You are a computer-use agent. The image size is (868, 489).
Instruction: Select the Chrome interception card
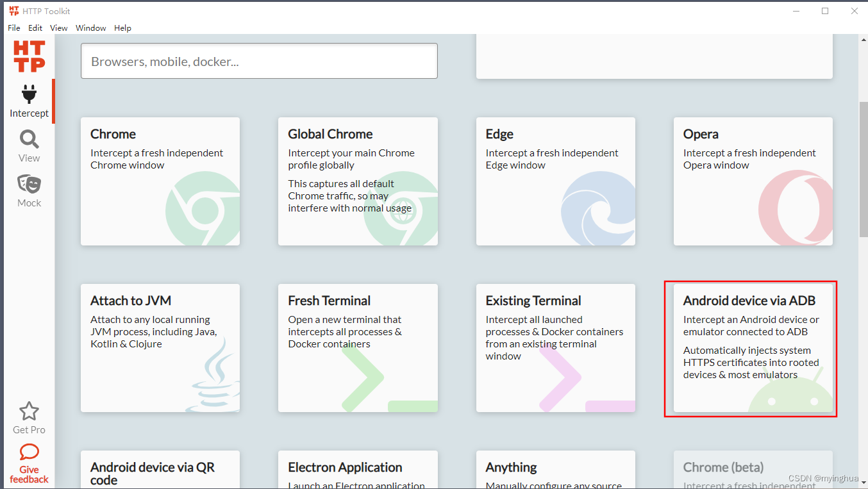[x=160, y=181]
